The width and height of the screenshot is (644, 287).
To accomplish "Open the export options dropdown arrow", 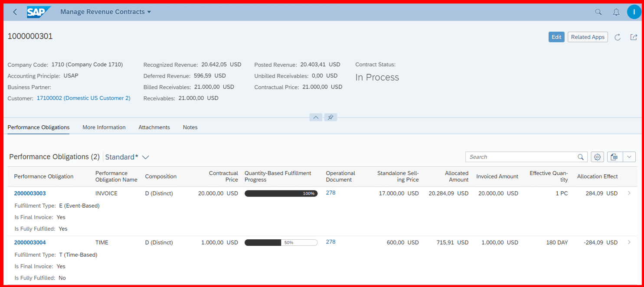I will pos(630,157).
